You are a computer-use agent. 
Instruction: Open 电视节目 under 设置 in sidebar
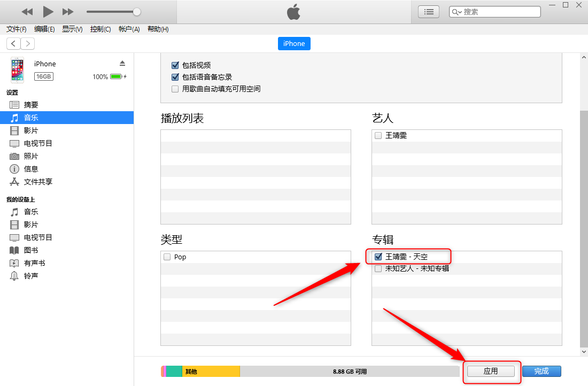67,143
